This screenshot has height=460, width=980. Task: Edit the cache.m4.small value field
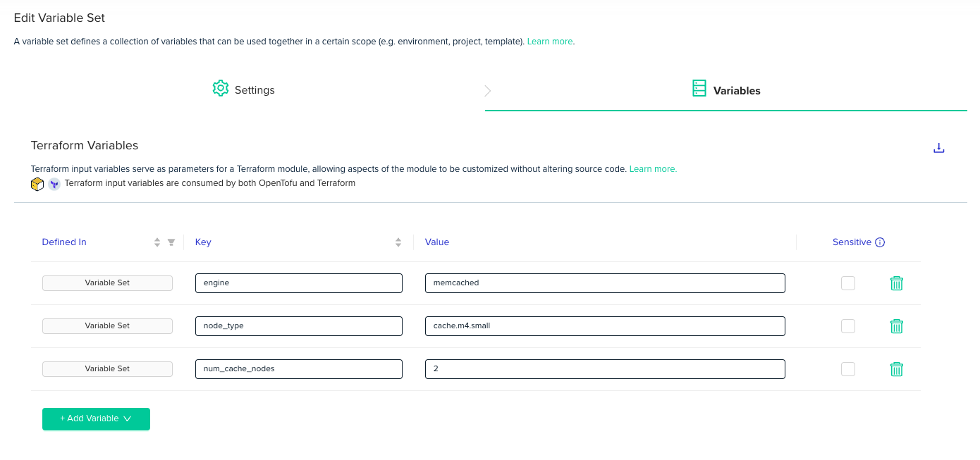coord(605,326)
